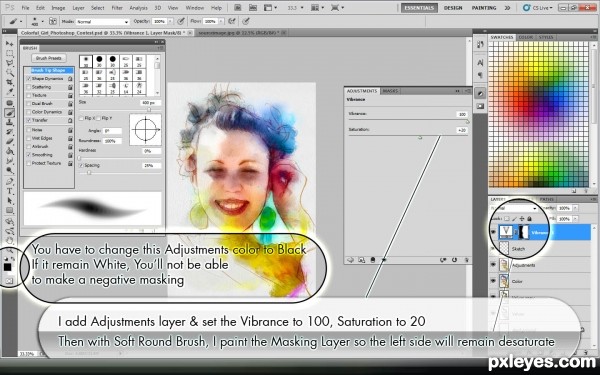The image size is (600, 375).
Task: Open the Paragraph panel icon in dock
Action: (x=480, y=75)
